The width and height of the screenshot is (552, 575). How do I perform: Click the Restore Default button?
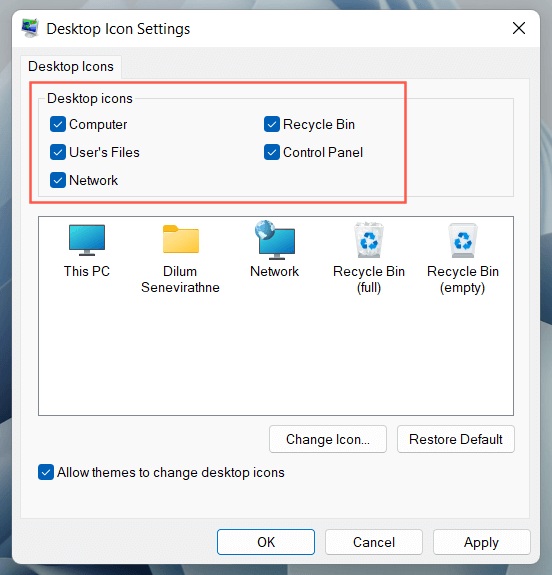pyautogui.click(x=456, y=439)
